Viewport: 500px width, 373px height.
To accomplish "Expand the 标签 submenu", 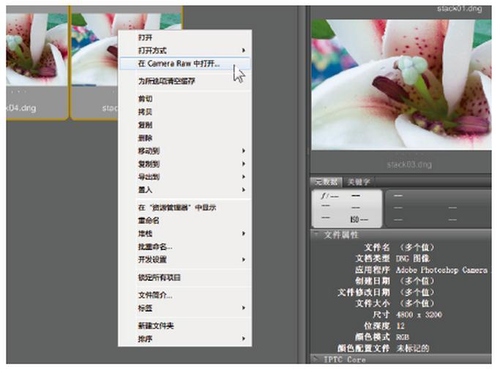I will pyautogui.click(x=185, y=308).
